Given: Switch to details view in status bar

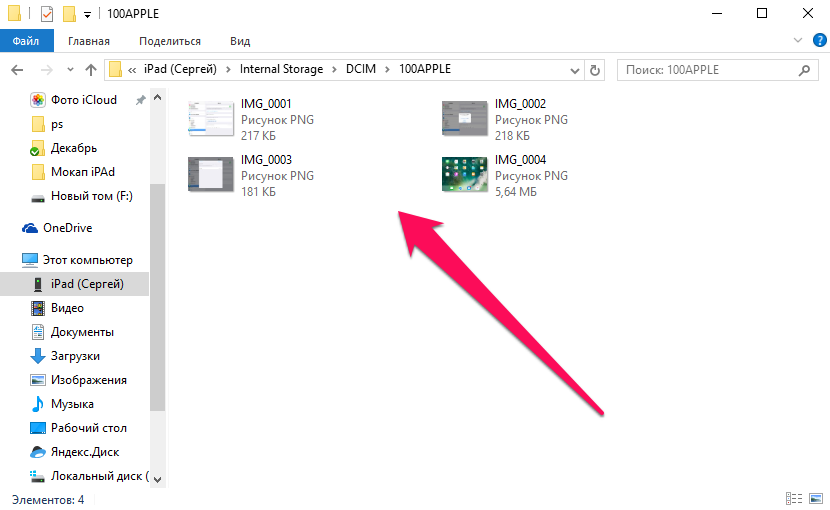Looking at the screenshot, I should [x=794, y=498].
